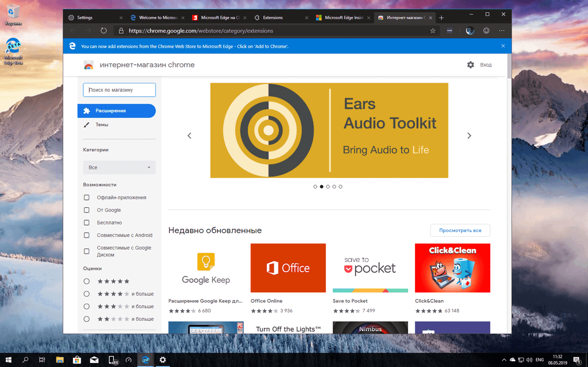Select the four stars и больше radio button
The image size is (588, 367).
87,294
